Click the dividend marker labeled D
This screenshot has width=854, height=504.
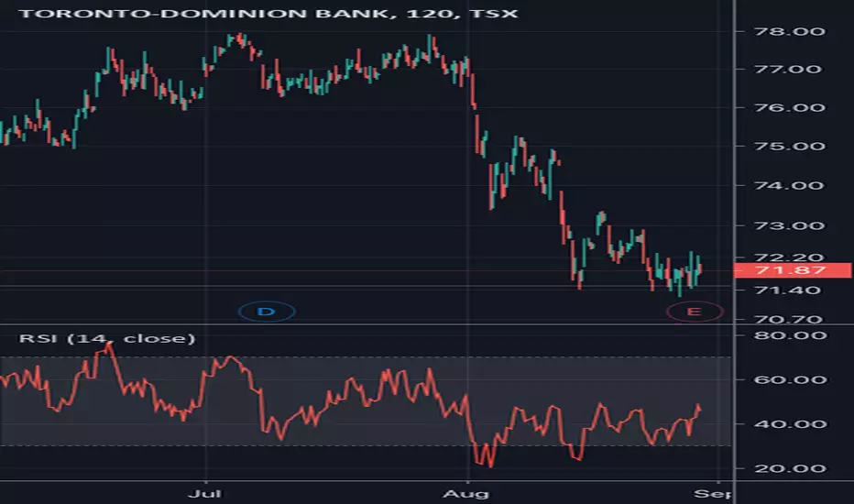pyautogui.click(x=267, y=312)
